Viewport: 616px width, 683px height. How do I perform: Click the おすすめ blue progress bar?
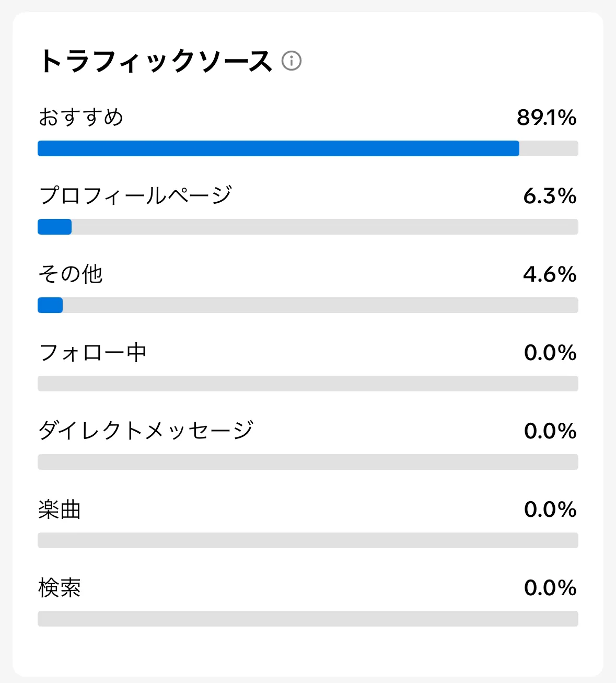tap(278, 148)
